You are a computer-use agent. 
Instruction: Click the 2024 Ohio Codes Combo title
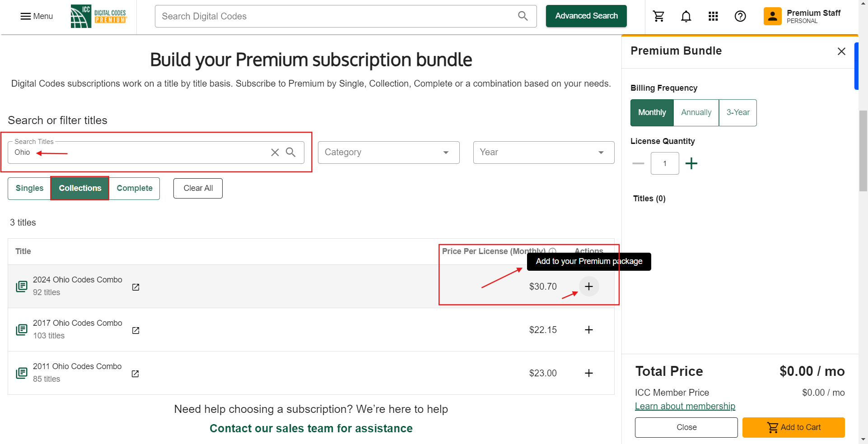click(x=78, y=280)
